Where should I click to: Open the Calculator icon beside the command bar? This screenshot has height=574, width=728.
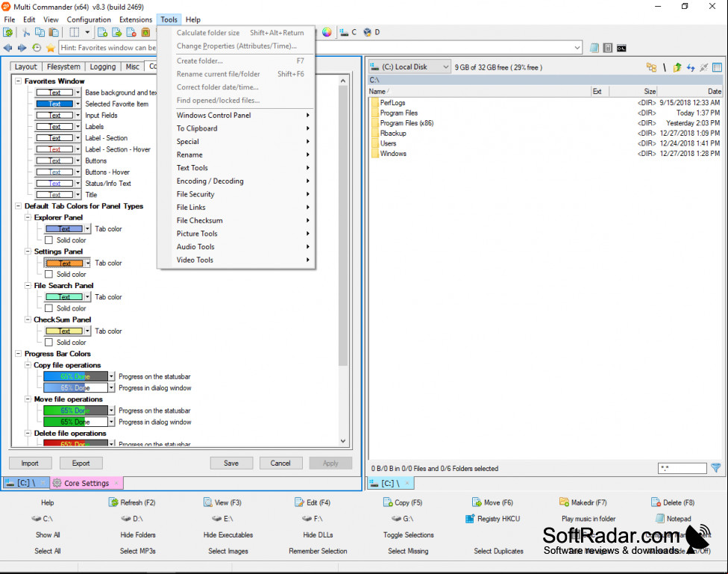pyautogui.click(x=608, y=48)
